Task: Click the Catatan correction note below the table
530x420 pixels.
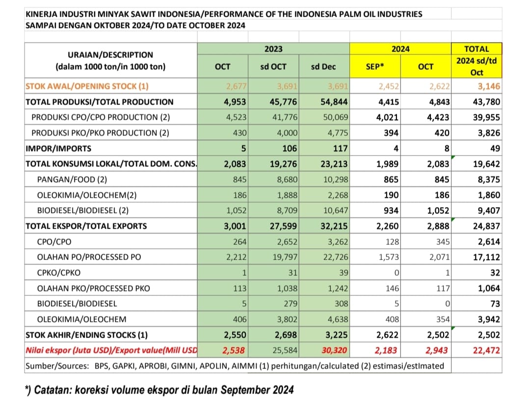Action: coord(159,390)
